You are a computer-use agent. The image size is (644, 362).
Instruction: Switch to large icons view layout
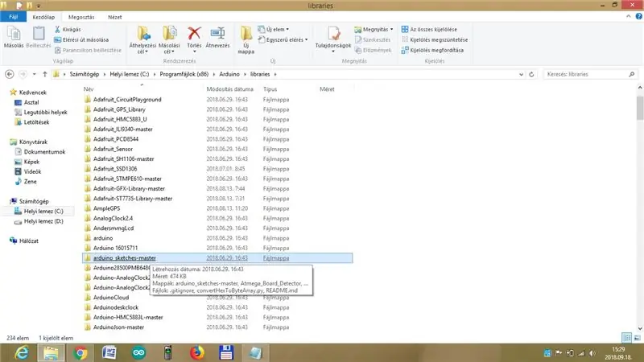coord(637,338)
